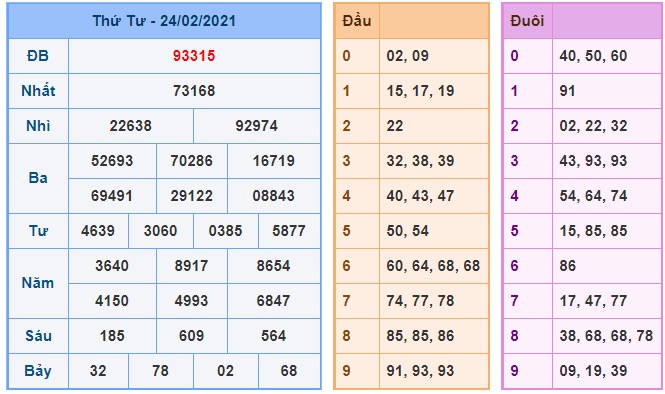665x394 pixels.
Task: Click fifth prize number 8654
Action: (274, 265)
